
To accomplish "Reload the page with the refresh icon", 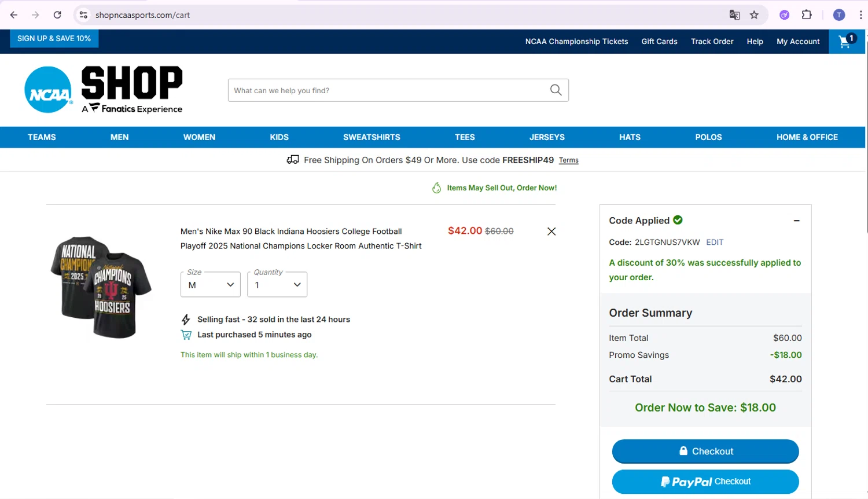I will click(57, 15).
